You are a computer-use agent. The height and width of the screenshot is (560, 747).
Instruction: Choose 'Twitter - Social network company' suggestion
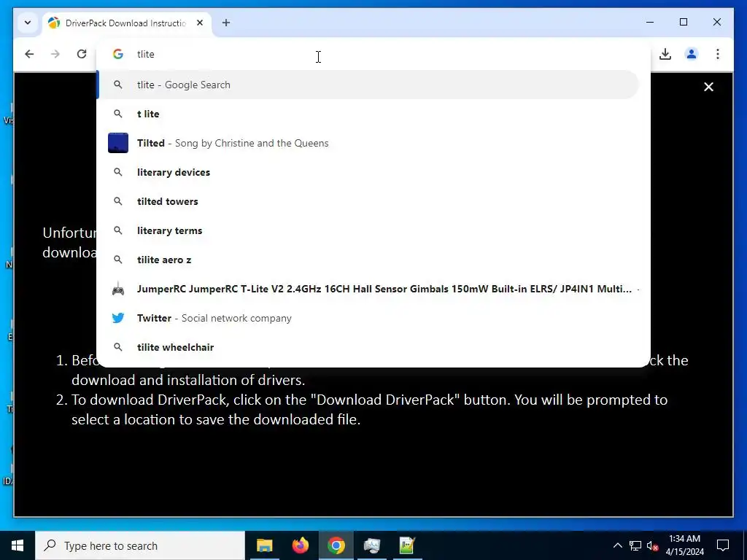[368, 318]
